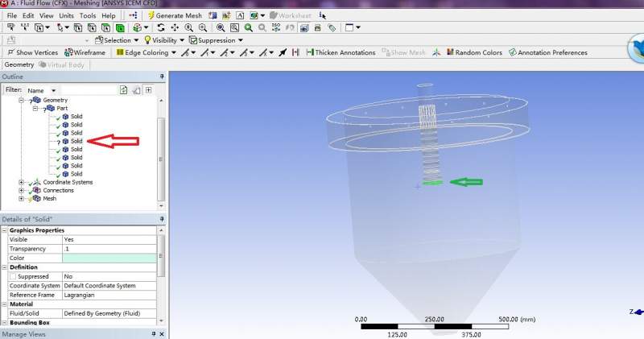Click the Zoom To Fit icon
This screenshot has width=644, height=339.
tap(221, 27)
